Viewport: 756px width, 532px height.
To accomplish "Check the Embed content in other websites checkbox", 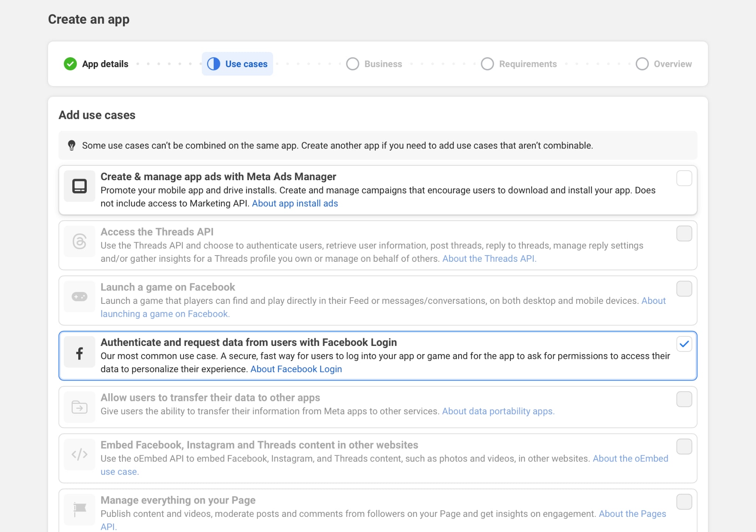I will tap(684, 446).
